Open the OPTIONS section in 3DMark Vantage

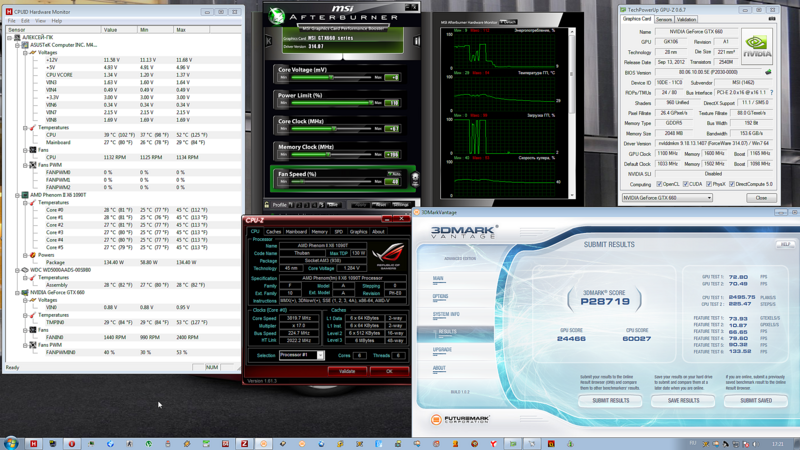(440, 297)
